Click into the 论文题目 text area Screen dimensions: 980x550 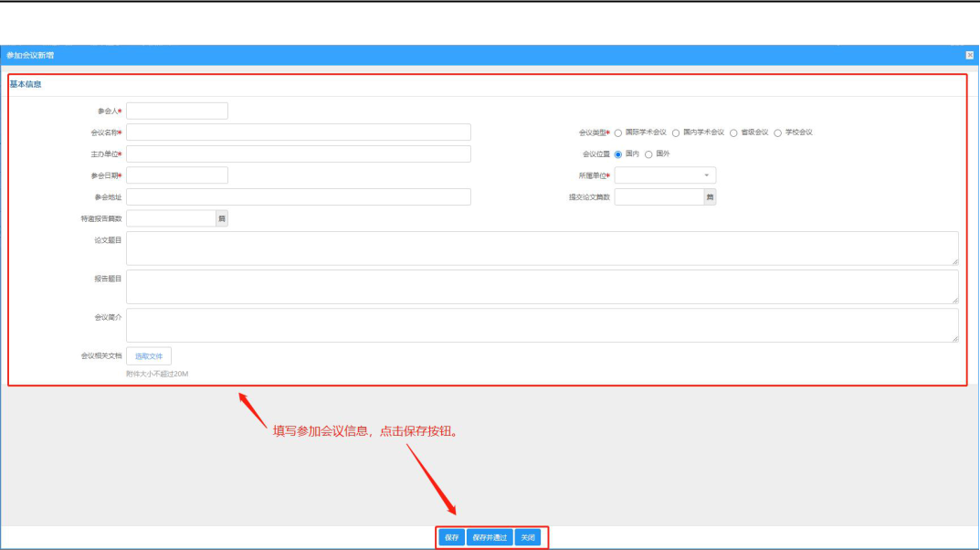click(543, 249)
